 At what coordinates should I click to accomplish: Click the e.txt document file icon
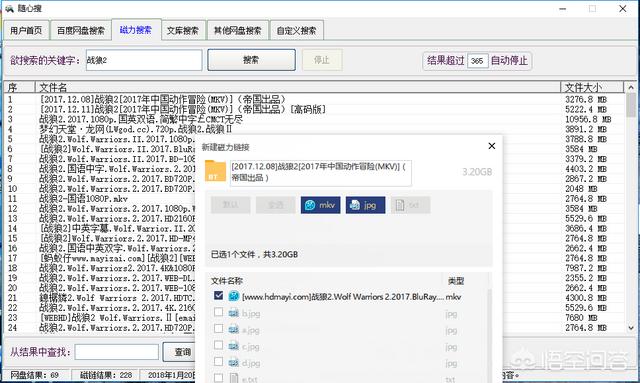(233, 378)
